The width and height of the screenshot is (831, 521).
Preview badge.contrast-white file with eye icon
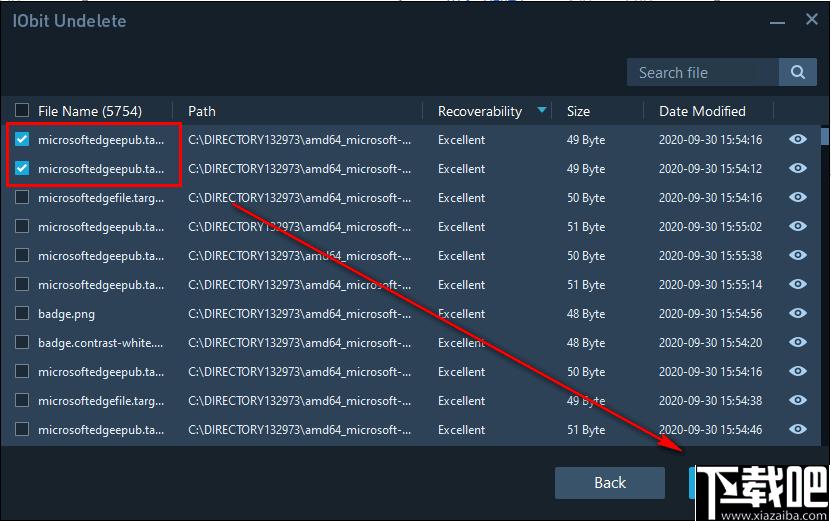tap(798, 342)
